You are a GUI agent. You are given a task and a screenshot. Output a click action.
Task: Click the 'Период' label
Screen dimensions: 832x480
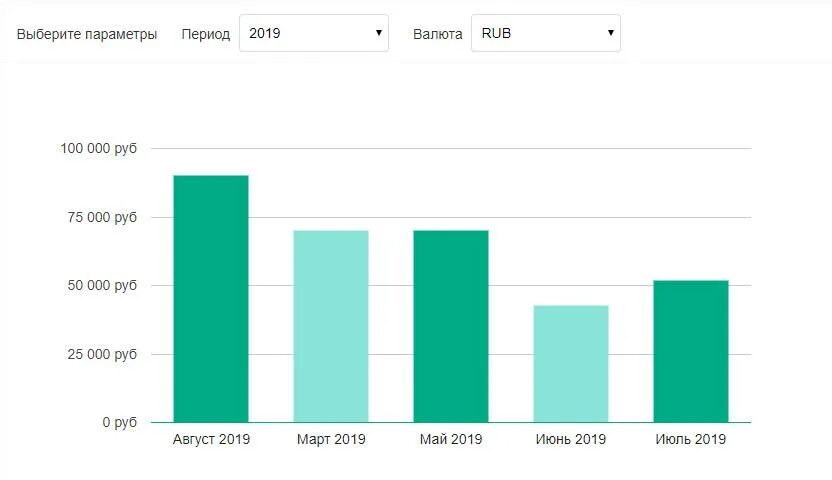tap(206, 34)
